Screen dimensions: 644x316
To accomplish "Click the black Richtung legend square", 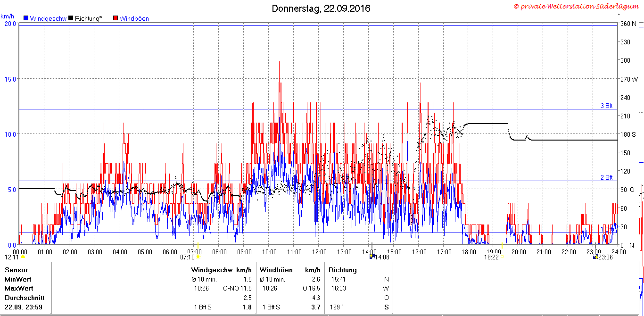I will click(71, 18).
